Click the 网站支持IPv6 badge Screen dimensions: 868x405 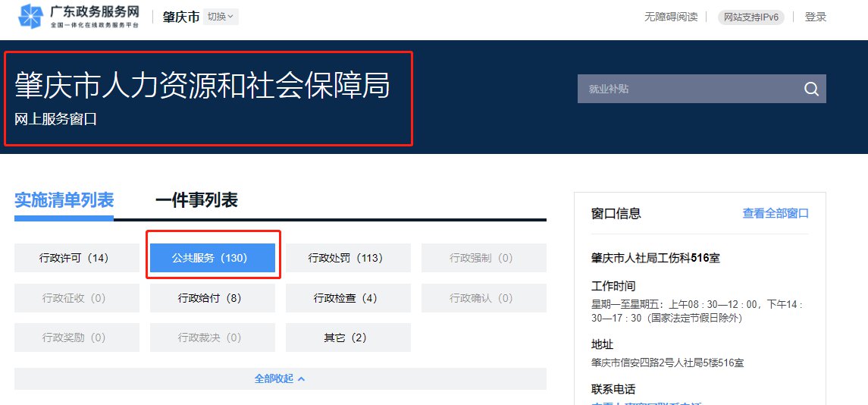[750, 17]
